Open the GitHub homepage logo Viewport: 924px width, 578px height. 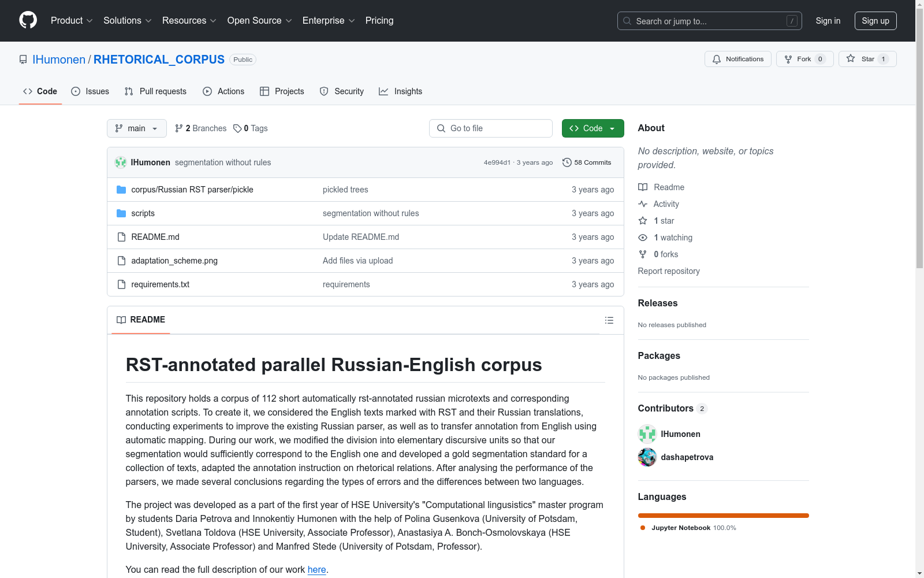coord(28,20)
